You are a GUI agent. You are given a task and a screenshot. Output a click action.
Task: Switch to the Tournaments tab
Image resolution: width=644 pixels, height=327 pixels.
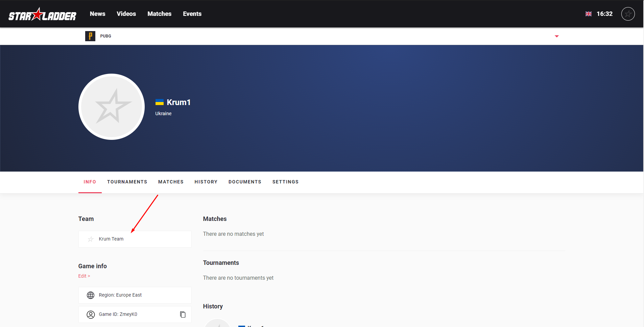(x=127, y=182)
